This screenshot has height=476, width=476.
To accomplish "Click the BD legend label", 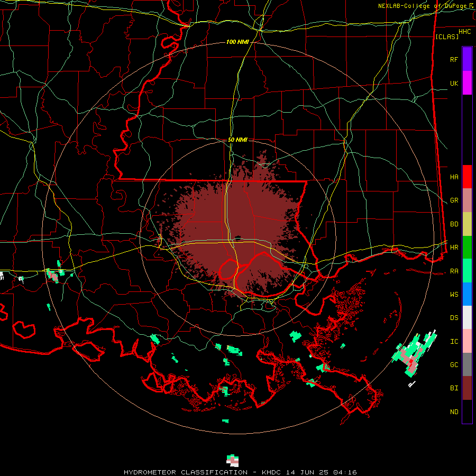I will (454, 224).
